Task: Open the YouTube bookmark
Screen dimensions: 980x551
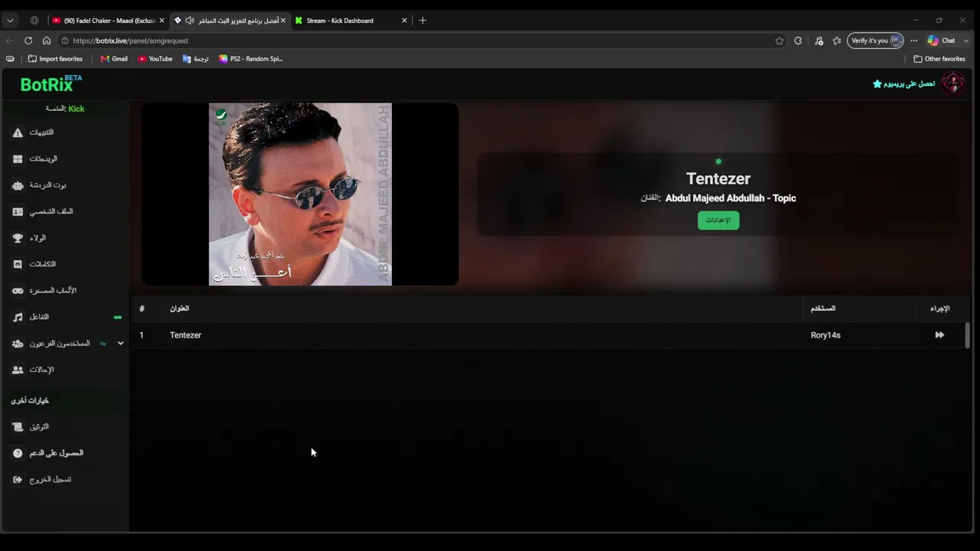Action: click(x=155, y=59)
